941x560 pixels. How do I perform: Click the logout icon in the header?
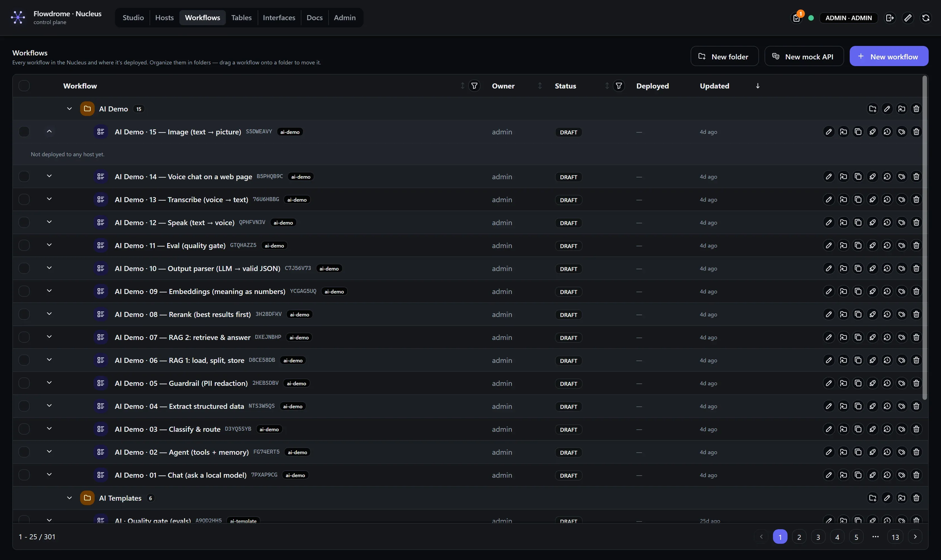tap(890, 18)
